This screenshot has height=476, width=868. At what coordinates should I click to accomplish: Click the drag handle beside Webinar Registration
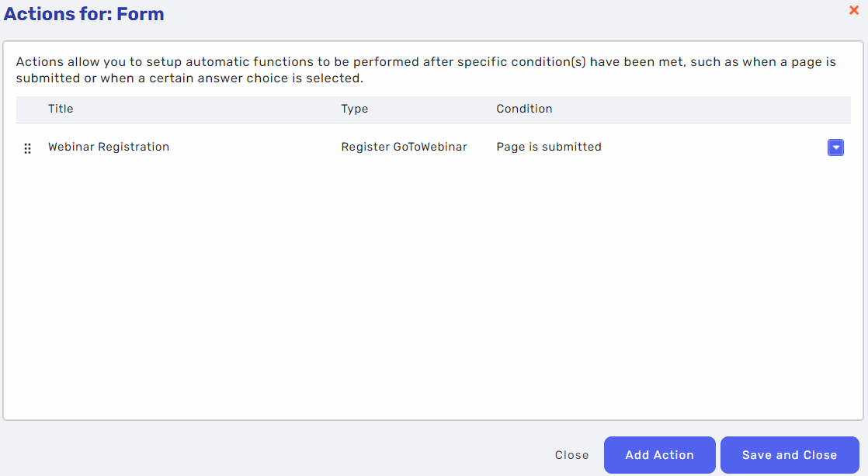pyautogui.click(x=27, y=148)
